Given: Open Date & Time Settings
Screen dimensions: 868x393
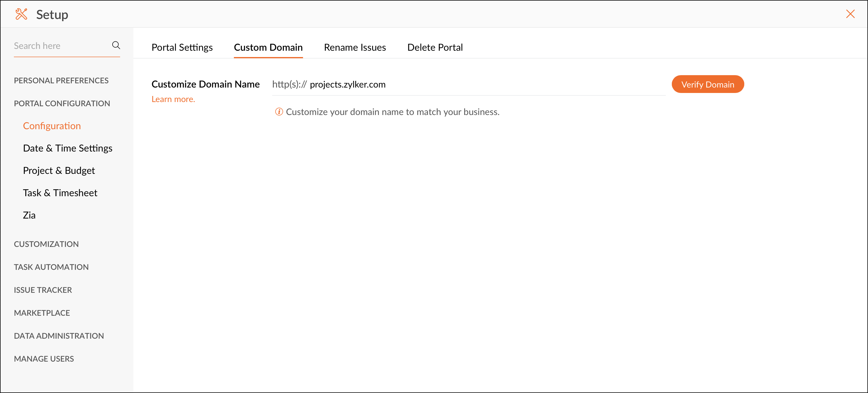Looking at the screenshot, I should point(68,148).
